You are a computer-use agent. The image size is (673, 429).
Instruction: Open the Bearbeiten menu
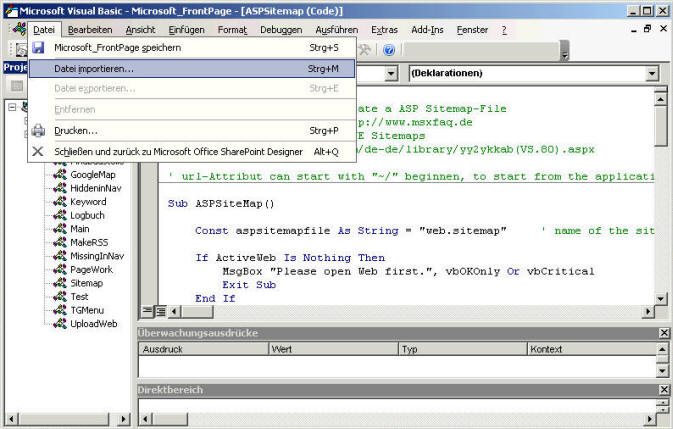pos(90,30)
